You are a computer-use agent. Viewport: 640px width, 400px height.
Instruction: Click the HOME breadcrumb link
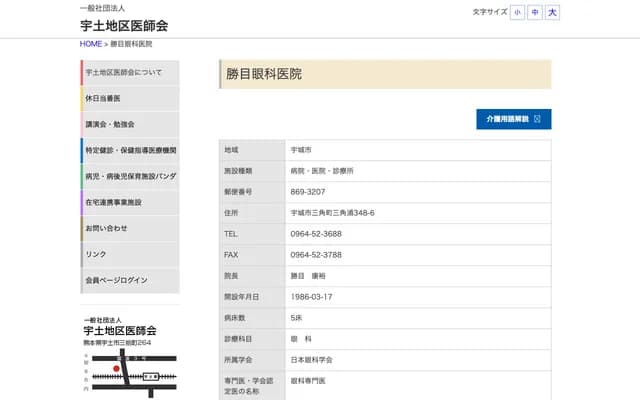[91, 44]
